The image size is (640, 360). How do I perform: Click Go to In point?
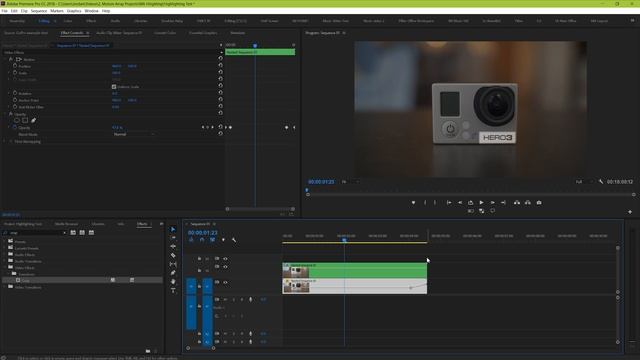click(449, 202)
